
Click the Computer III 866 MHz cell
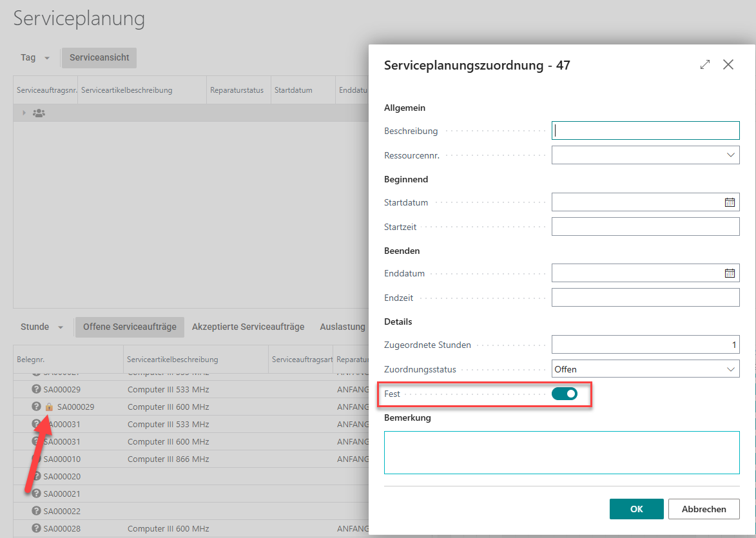click(x=168, y=459)
